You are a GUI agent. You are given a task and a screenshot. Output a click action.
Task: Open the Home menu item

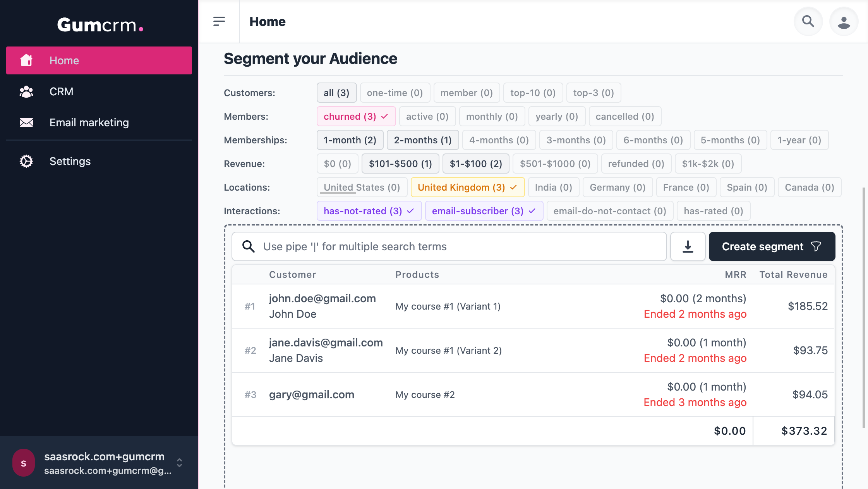99,60
